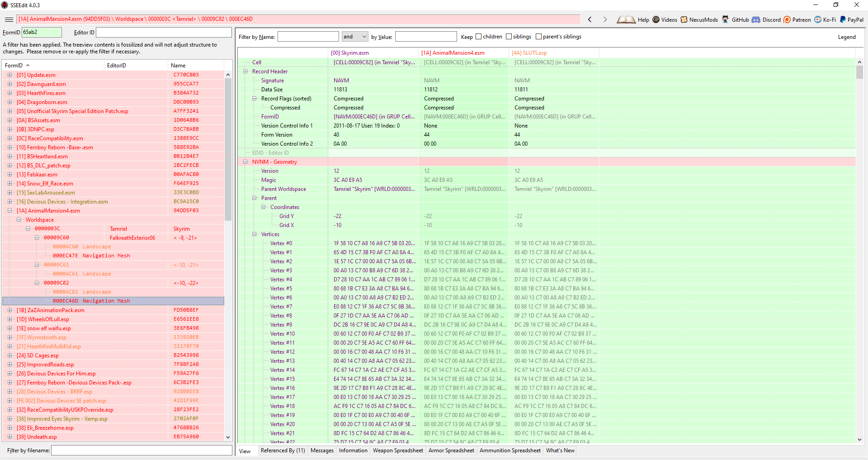The height and width of the screenshot is (460, 868).
Task: Open the hamburger main menu icon
Action: click(9, 19)
